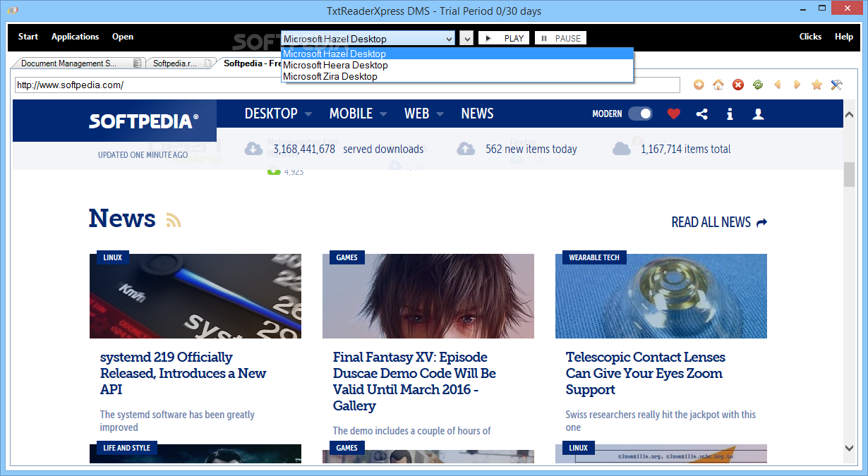Click the URL address field
This screenshot has height=476, width=868.
(347, 85)
